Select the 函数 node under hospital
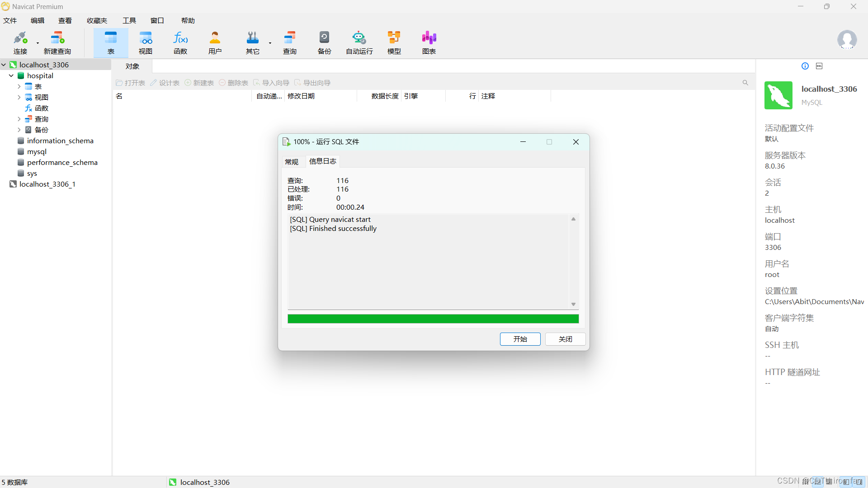 pos(41,108)
